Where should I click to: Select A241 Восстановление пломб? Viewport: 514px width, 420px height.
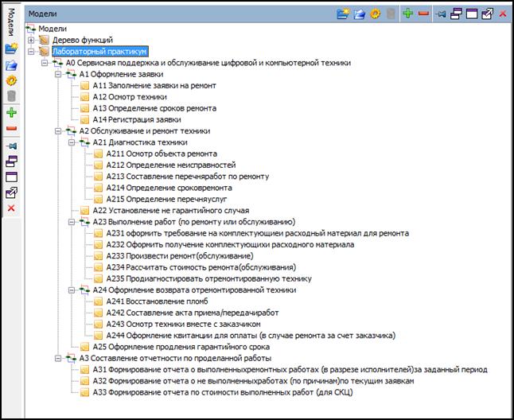157,301
